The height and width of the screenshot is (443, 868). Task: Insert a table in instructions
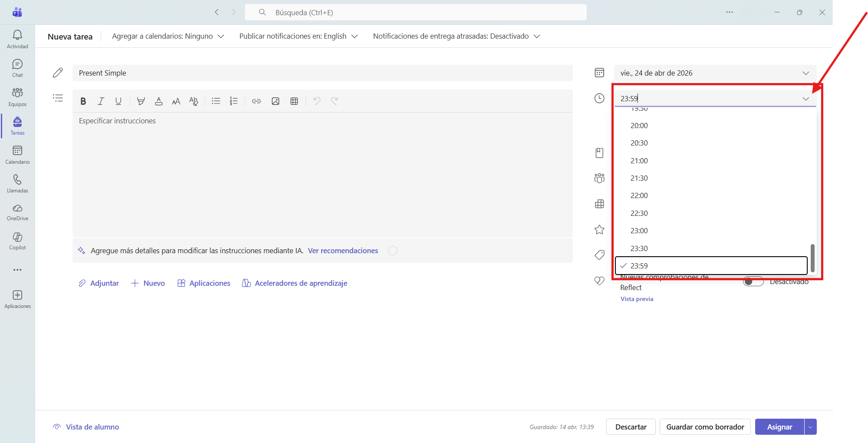click(x=294, y=101)
